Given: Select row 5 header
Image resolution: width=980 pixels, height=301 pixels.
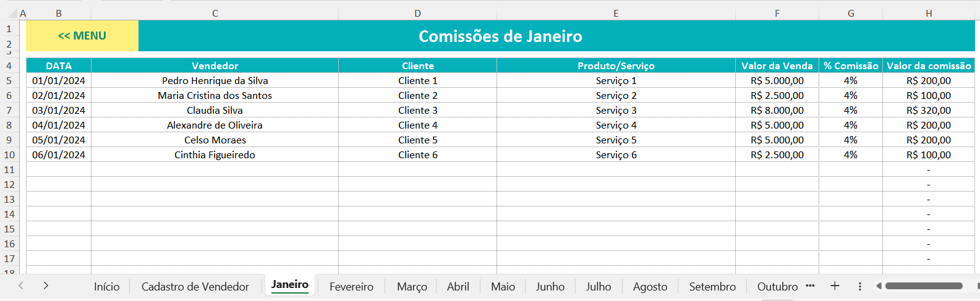Looking at the screenshot, I should tap(9, 80).
